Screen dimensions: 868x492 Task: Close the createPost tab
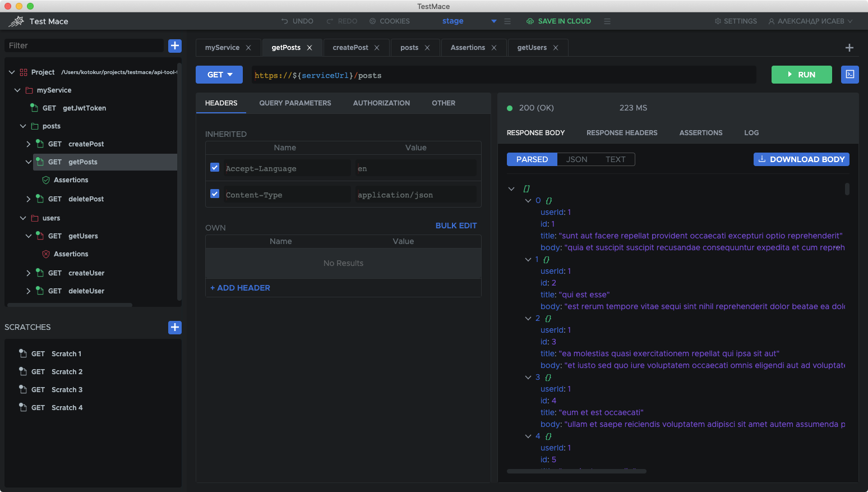[x=377, y=48]
